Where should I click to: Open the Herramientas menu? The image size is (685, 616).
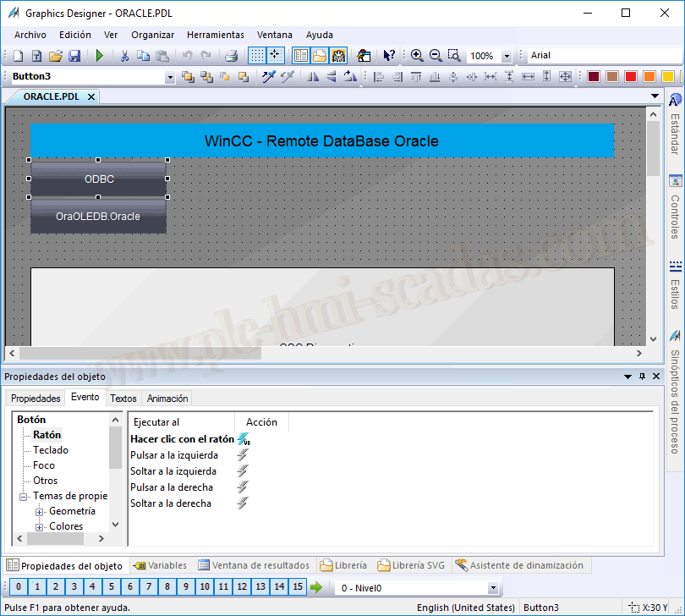click(215, 35)
